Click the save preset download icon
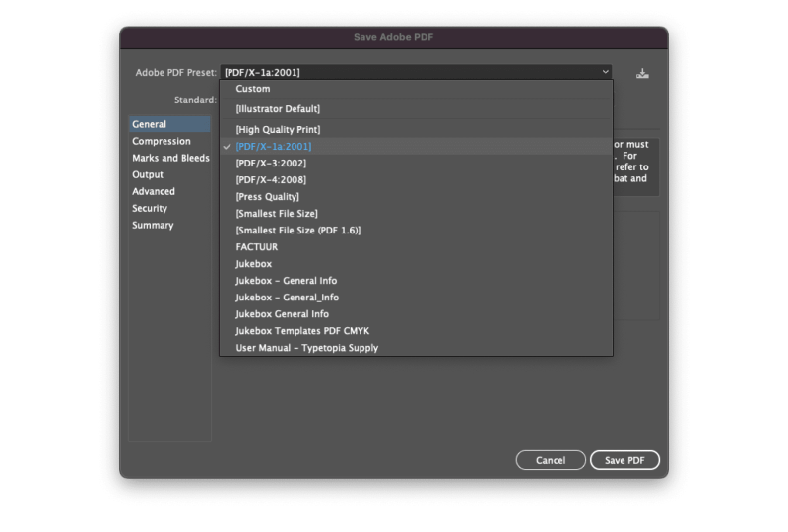Screen dimensions: 788x532 (642, 74)
